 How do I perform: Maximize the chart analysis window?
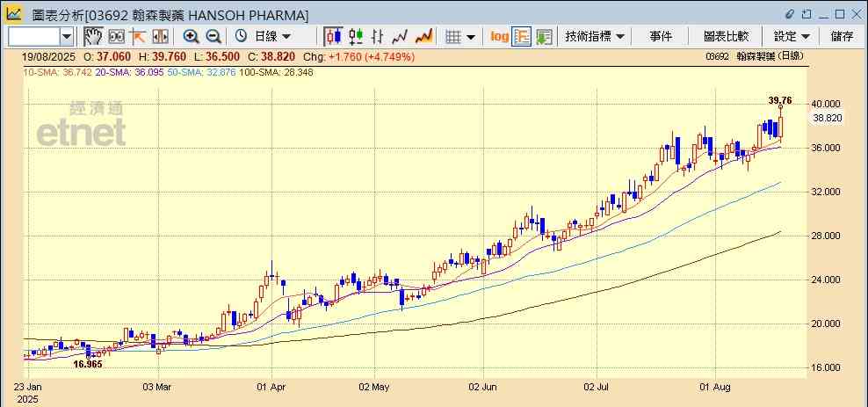840,14
